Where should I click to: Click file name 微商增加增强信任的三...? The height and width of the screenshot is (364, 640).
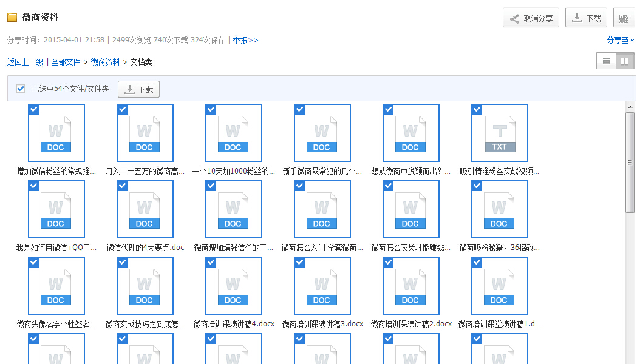tap(233, 248)
